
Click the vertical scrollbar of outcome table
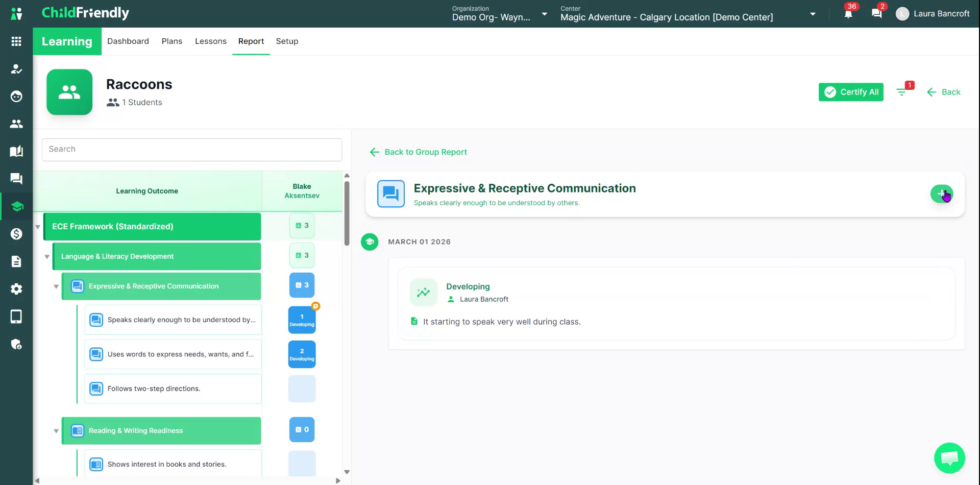pos(347,213)
